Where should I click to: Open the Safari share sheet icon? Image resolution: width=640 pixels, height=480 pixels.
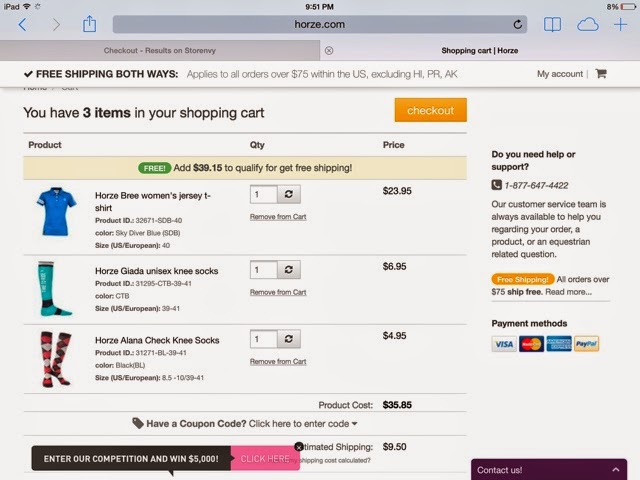pos(89,24)
